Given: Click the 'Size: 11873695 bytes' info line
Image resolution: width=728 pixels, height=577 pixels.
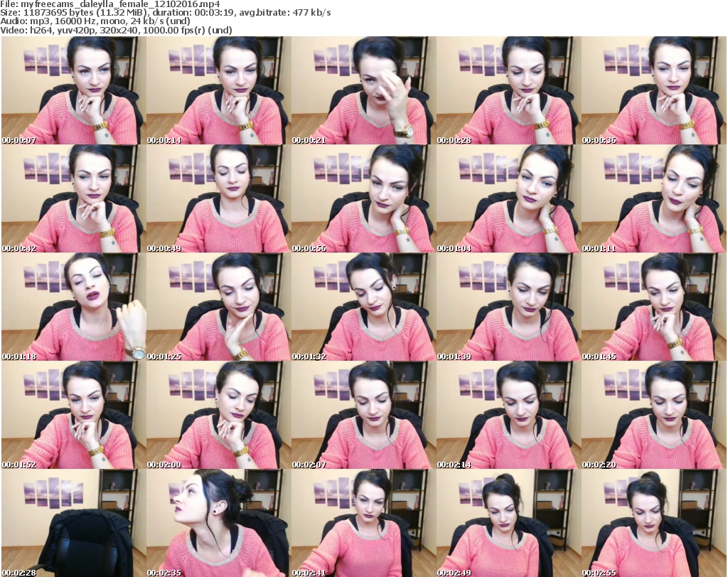Looking at the screenshot, I should (x=166, y=13).
